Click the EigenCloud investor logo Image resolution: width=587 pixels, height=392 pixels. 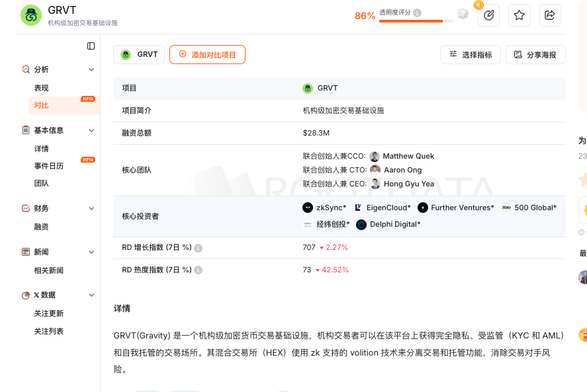[x=358, y=208]
